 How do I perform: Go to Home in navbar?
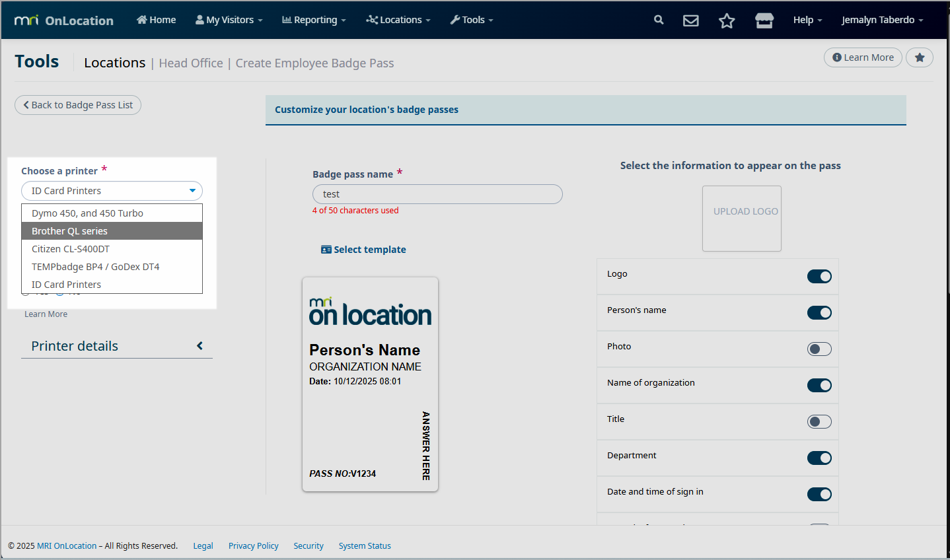[157, 20]
